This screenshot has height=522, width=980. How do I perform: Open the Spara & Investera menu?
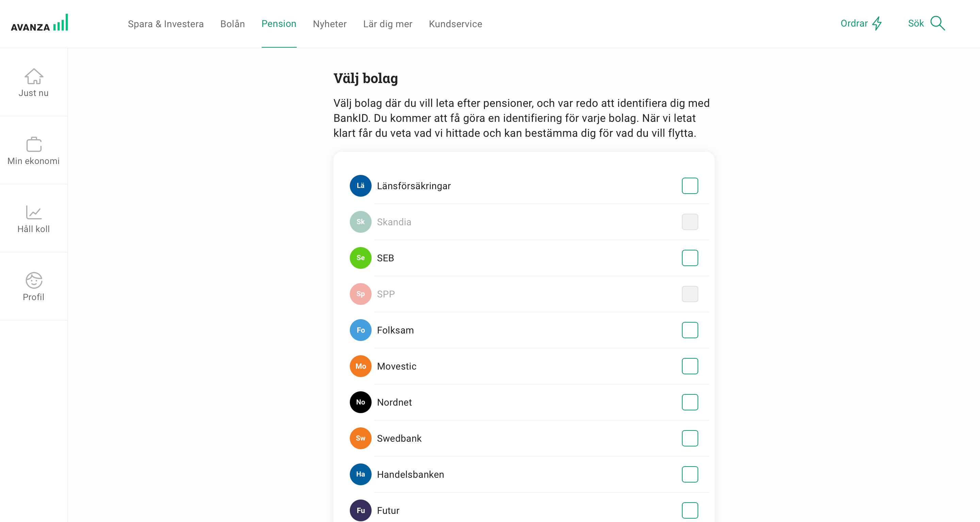tap(165, 24)
